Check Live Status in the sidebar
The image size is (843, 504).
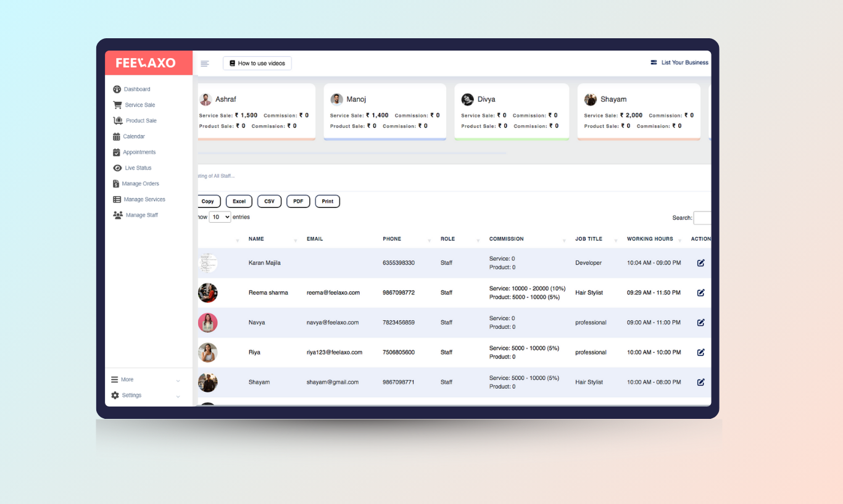(x=137, y=167)
